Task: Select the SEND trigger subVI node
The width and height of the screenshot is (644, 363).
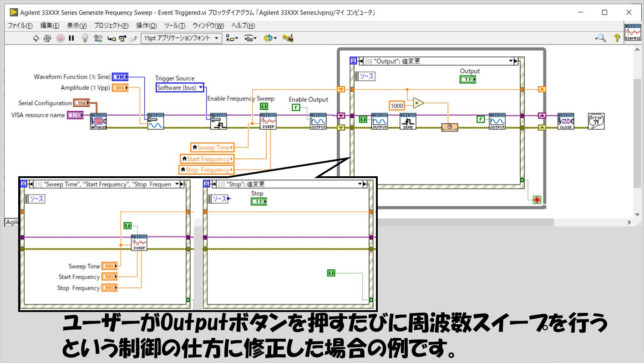Action: (408, 122)
